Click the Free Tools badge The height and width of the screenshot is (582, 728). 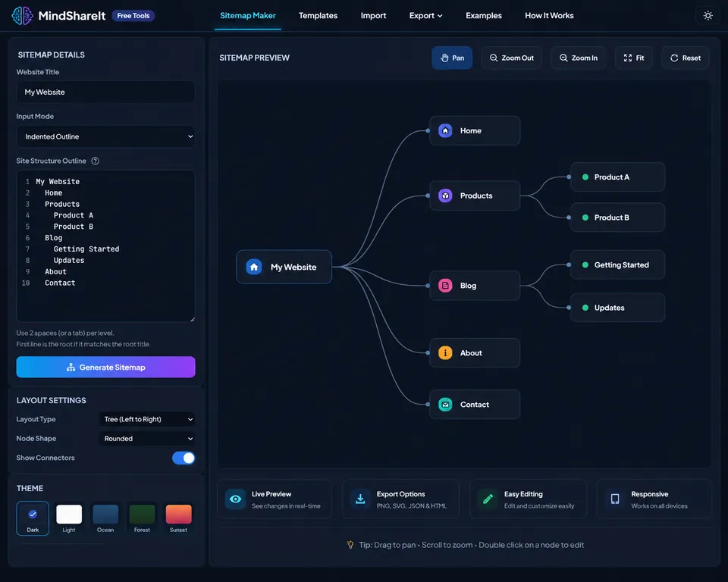(133, 16)
